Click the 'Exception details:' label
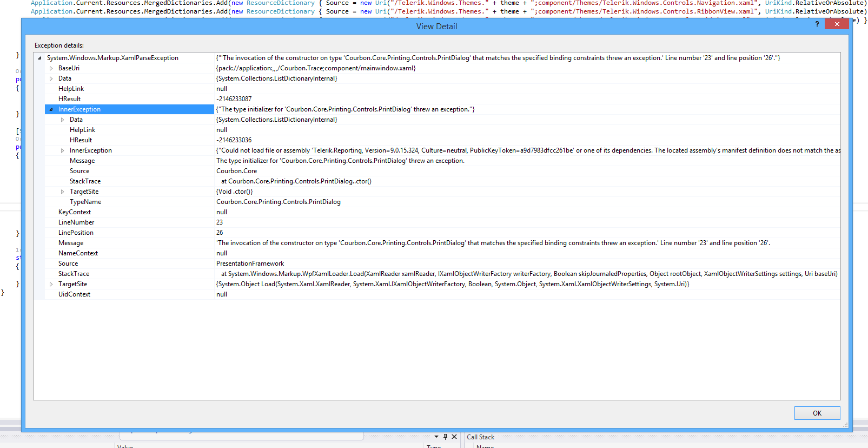 click(x=59, y=45)
